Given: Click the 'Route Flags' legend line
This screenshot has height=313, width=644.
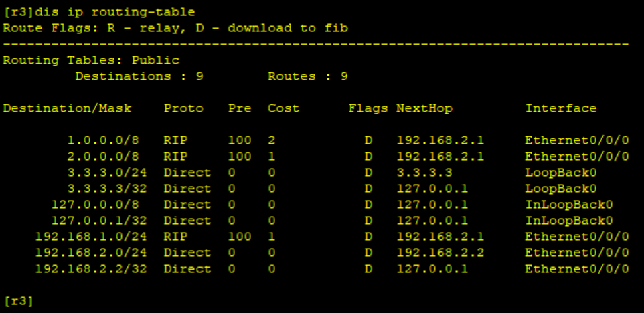Looking at the screenshot, I should click(x=176, y=28).
